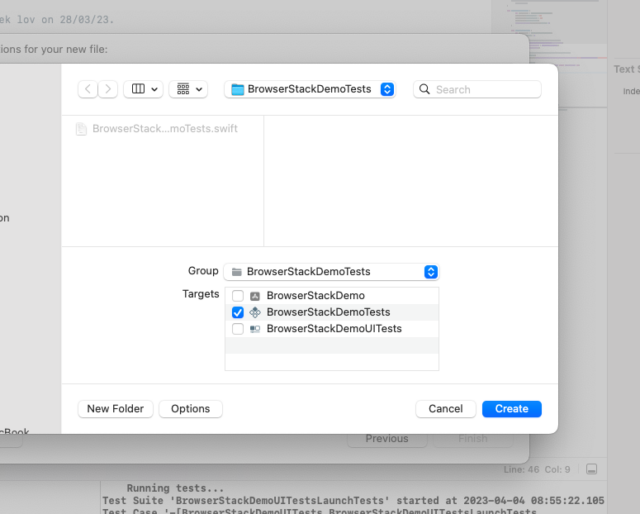The image size is (640, 514).
Task: Open the item grouping grid icon
Action: (183, 89)
